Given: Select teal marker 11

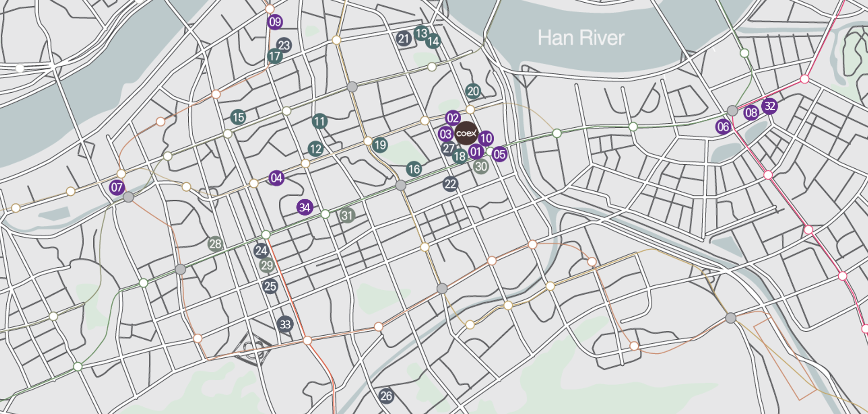Looking at the screenshot, I should [320, 121].
